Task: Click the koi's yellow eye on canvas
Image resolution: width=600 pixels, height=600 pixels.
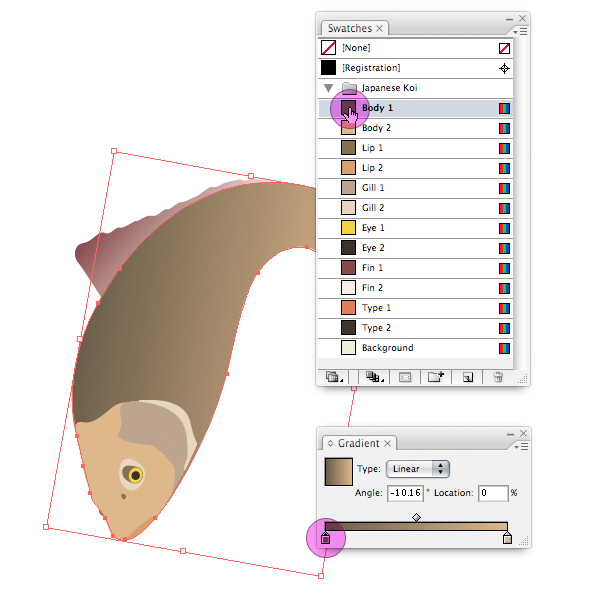Action: tap(135, 475)
